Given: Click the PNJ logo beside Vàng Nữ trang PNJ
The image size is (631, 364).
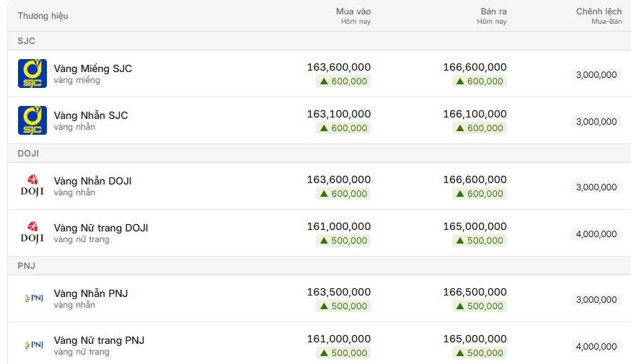Looking at the screenshot, I should pos(33,345).
